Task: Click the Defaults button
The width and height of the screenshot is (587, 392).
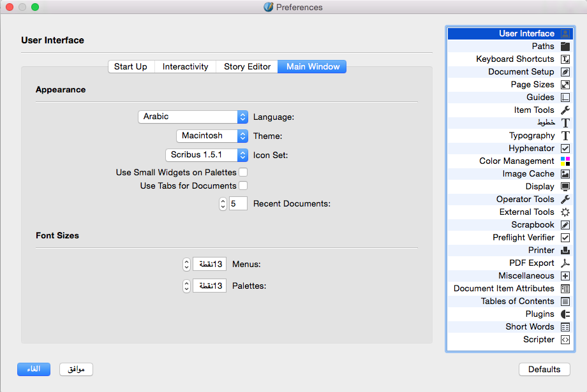Action: 544,370
